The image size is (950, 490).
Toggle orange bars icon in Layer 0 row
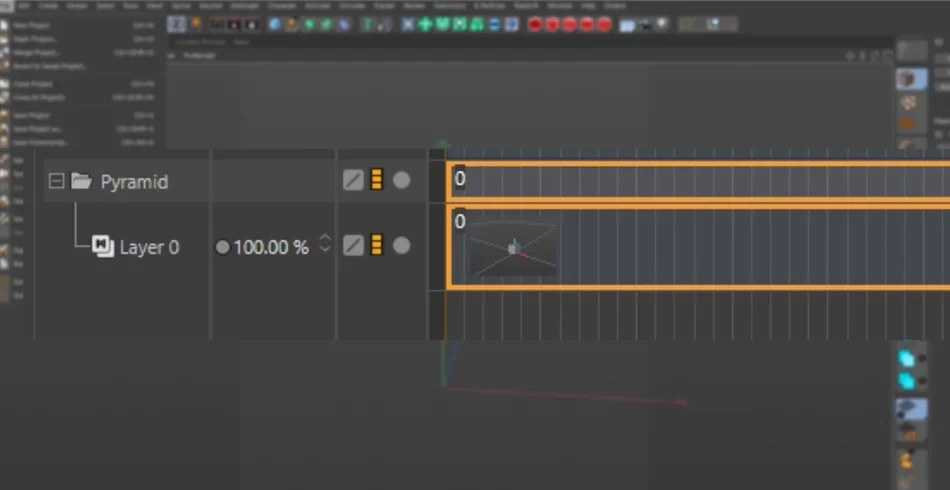click(376, 245)
